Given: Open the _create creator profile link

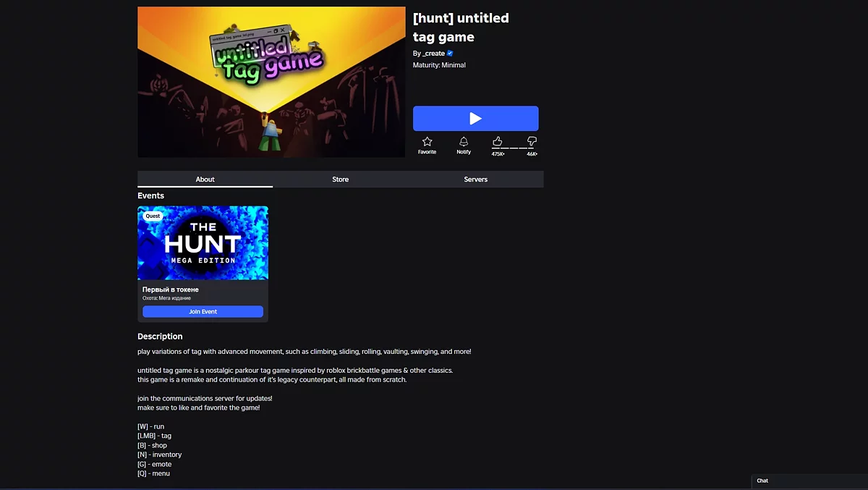Looking at the screenshot, I should (x=434, y=54).
